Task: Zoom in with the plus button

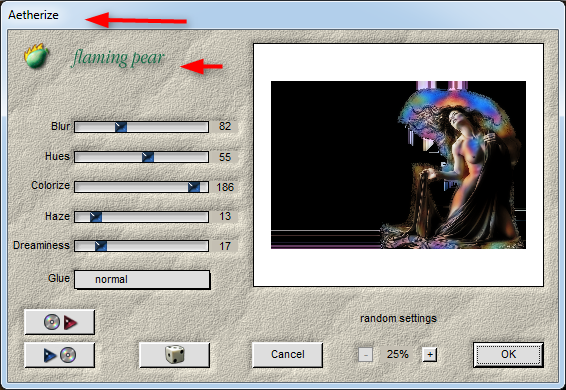Action: pyautogui.click(x=430, y=354)
